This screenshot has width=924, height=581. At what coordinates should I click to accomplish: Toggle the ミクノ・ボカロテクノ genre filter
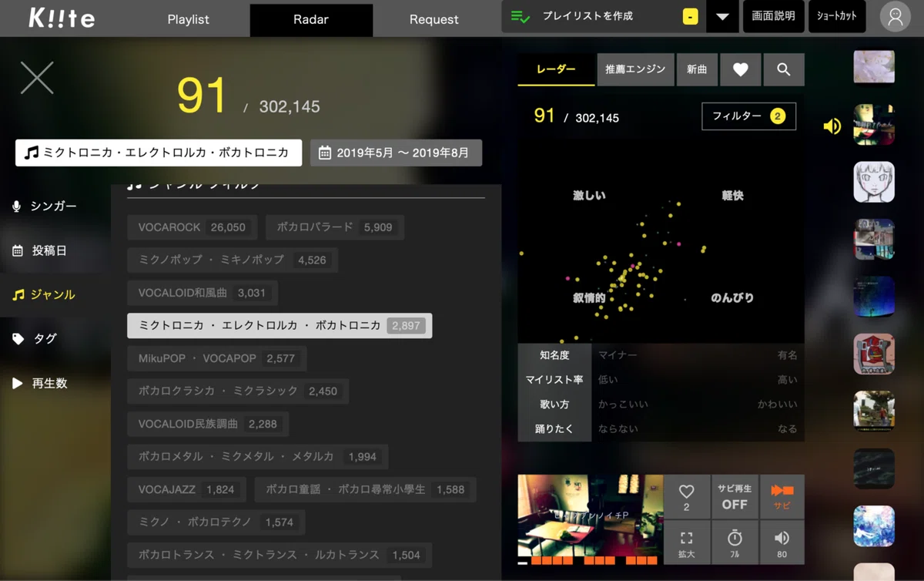216,522
